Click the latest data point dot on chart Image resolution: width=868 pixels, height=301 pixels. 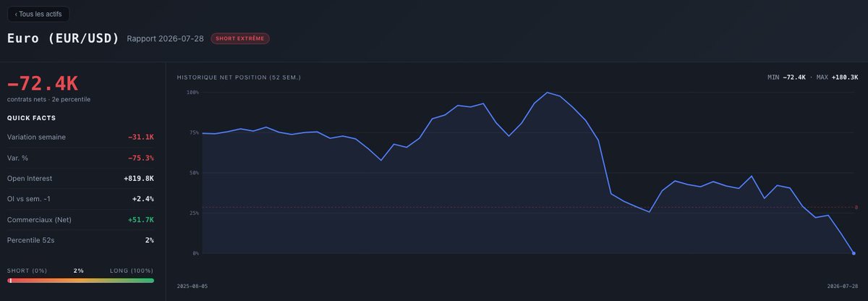(x=854, y=253)
